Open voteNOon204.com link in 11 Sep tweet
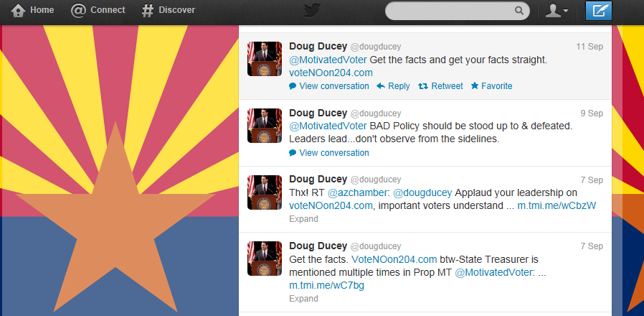 pos(331,73)
